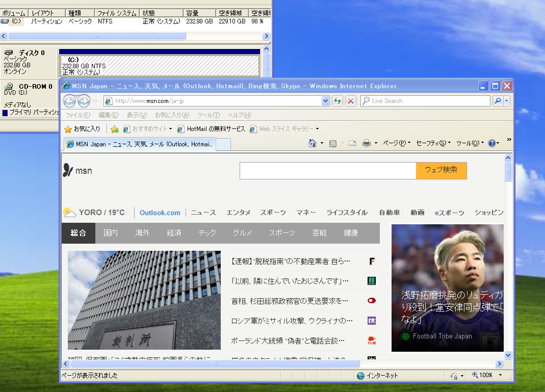Click the ウェブ検索 search button
The height and width of the screenshot is (392, 545).
(442, 171)
